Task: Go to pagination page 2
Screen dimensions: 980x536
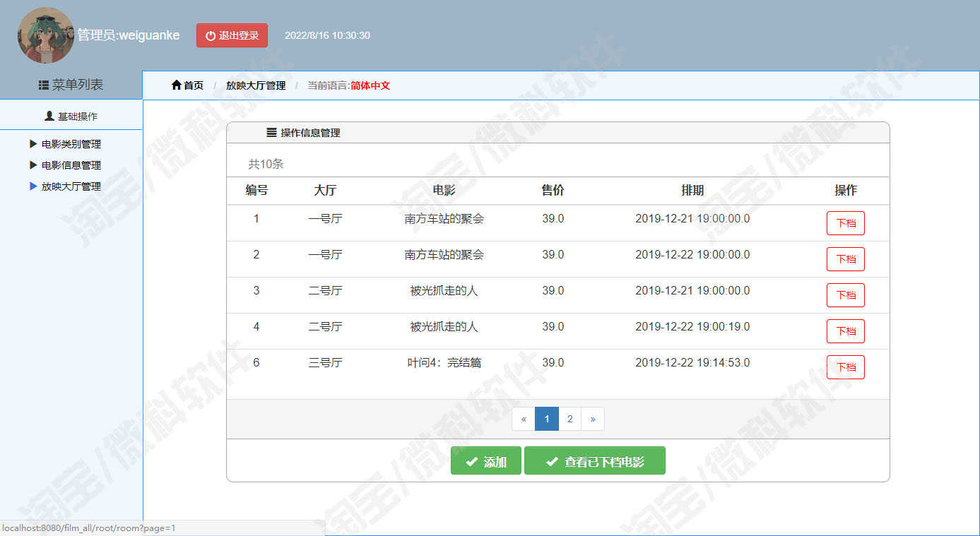Action: (x=570, y=419)
